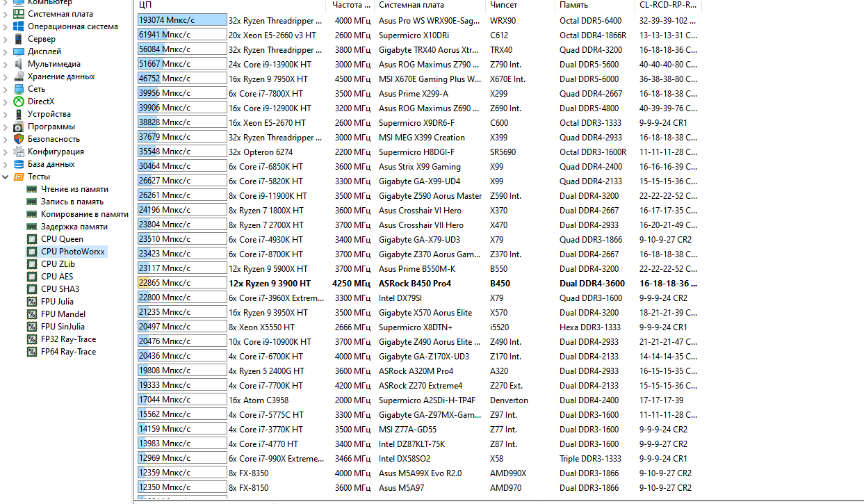
Task: Click the Операционная система Windows icon
Action: coord(19,26)
